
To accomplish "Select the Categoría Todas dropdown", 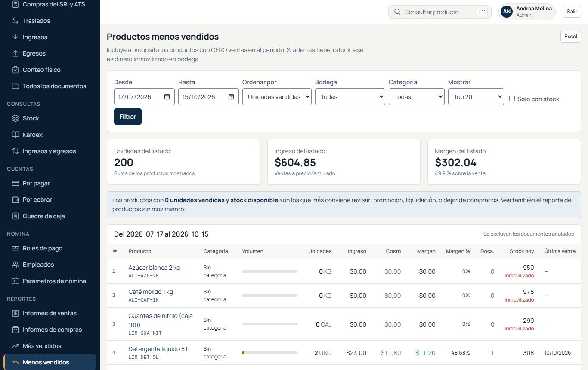I will (416, 97).
